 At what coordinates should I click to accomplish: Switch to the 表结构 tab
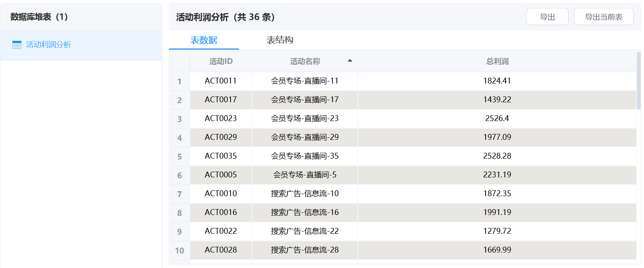pos(280,40)
